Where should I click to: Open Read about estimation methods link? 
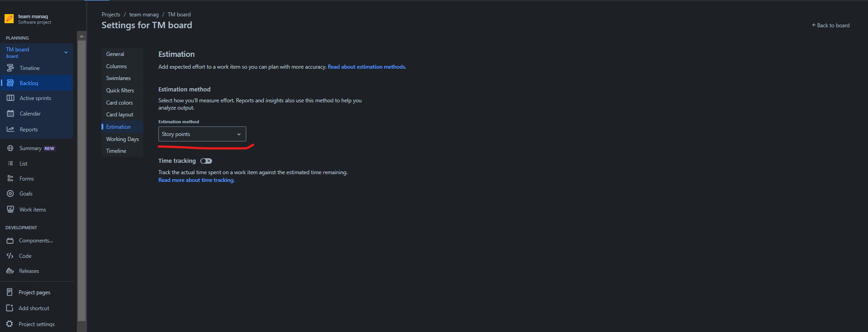(x=366, y=67)
